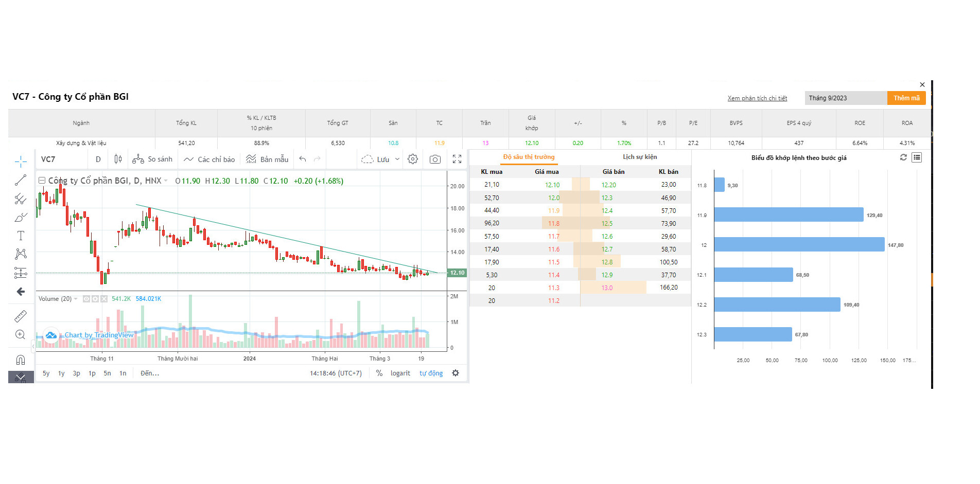The width and height of the screenshot is (980, 484).
Task: Select the text annotation tool
Action: [x=21, y=236]
